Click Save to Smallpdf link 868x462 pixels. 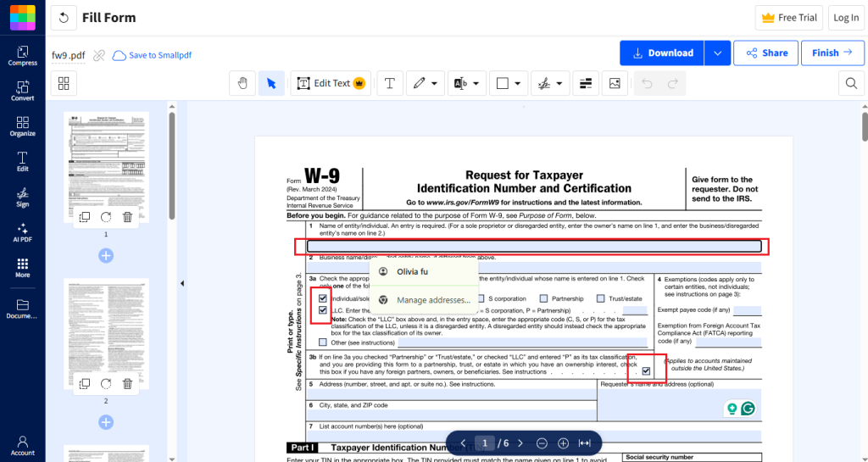153,55
